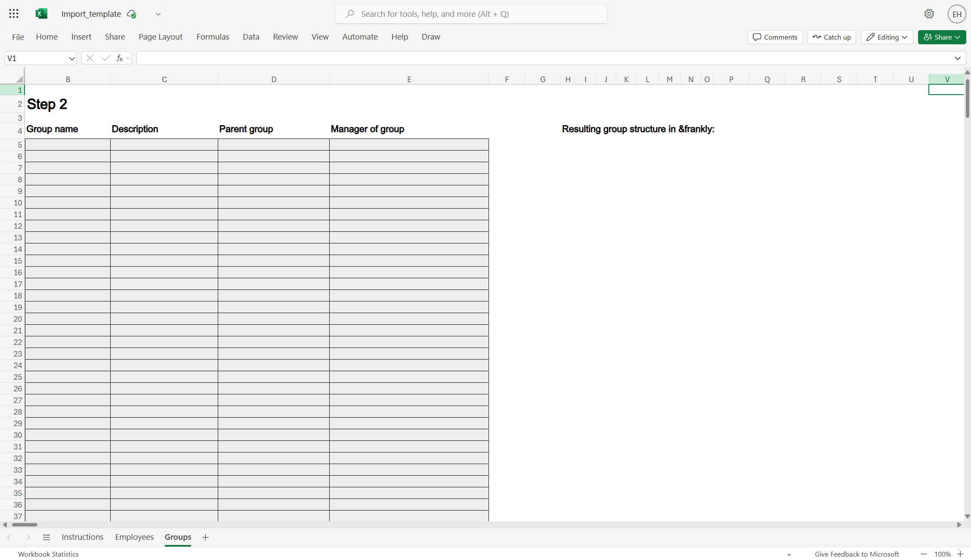Add a new sheet with plus icon

(x=205, y=537)
